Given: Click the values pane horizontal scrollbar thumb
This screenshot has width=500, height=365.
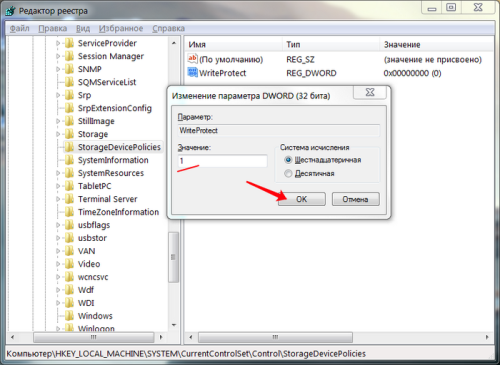Looking at the screenshot, I should click(x=275, y=337).
